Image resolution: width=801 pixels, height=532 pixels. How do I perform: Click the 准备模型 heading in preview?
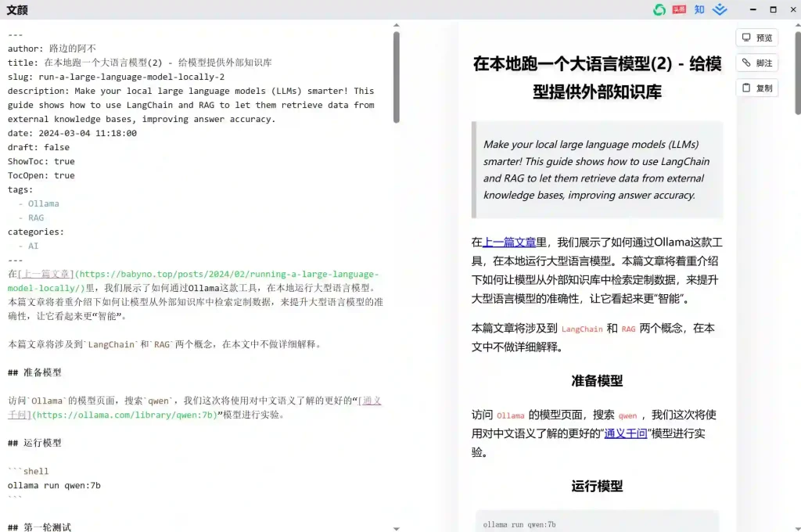[597, 381]
